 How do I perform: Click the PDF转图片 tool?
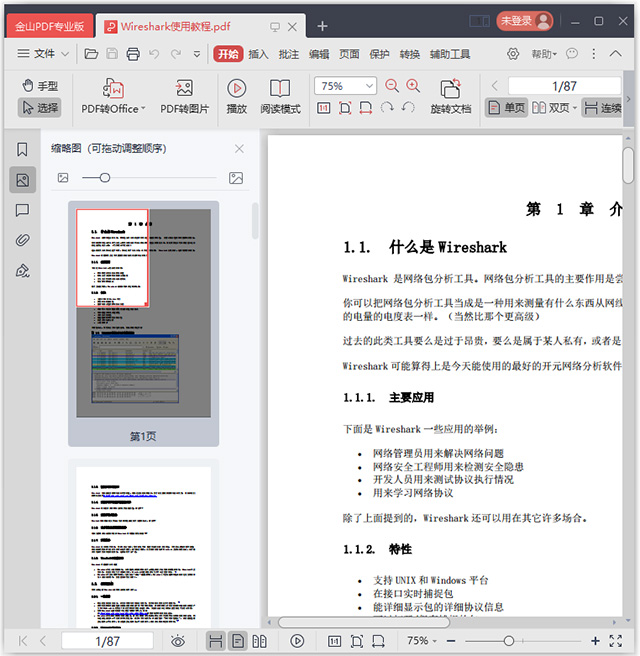184,96
